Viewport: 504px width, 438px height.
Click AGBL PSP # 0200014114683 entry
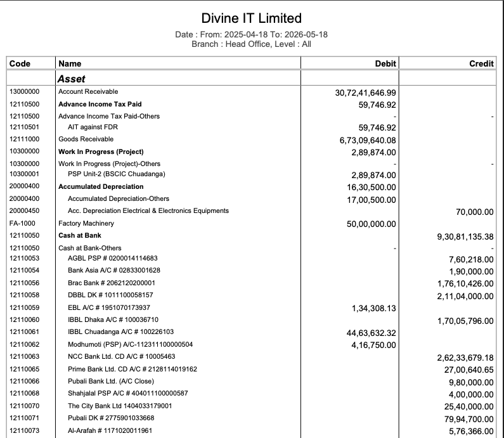(x=112, y=258)
